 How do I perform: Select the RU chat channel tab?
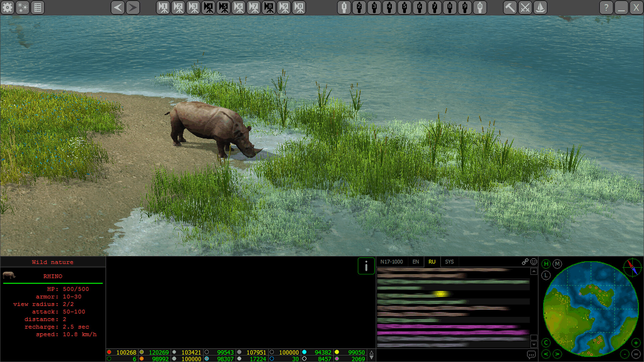(x=432, y=262)
